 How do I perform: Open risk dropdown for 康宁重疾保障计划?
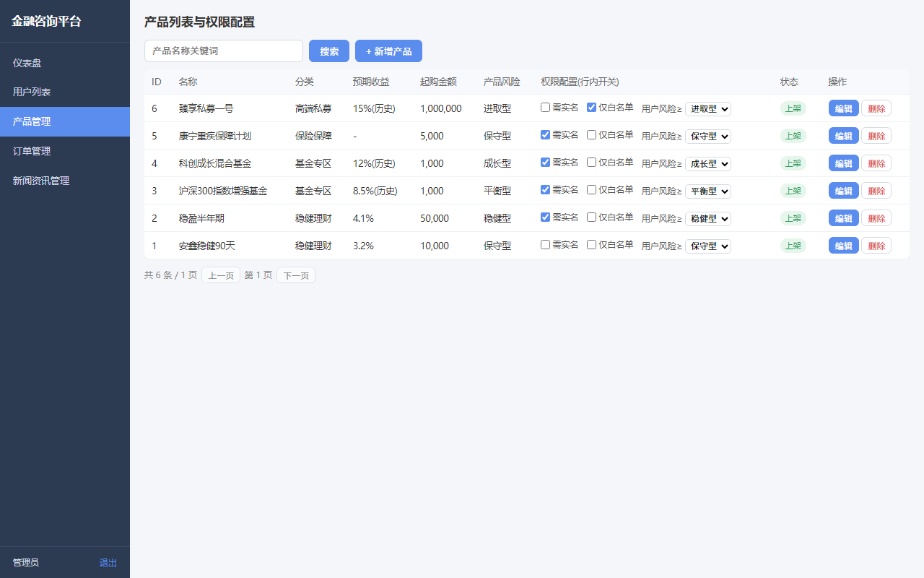point(708,137)
